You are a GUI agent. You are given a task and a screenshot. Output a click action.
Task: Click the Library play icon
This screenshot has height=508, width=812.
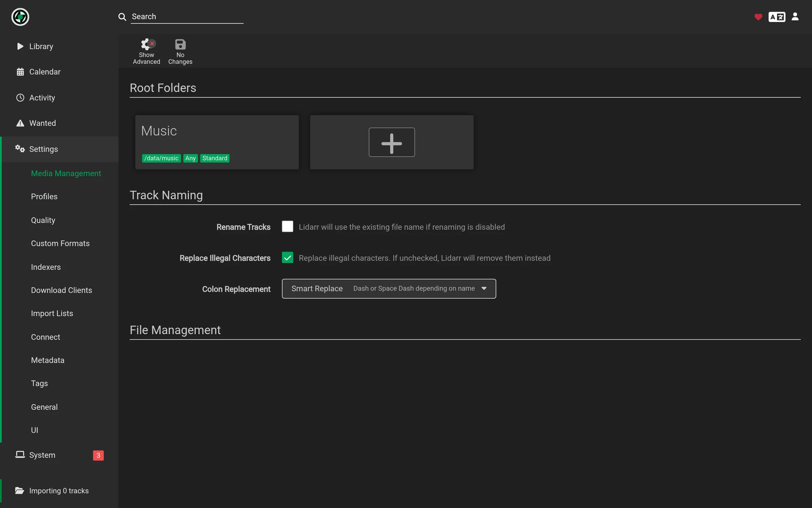pos(20,46)
